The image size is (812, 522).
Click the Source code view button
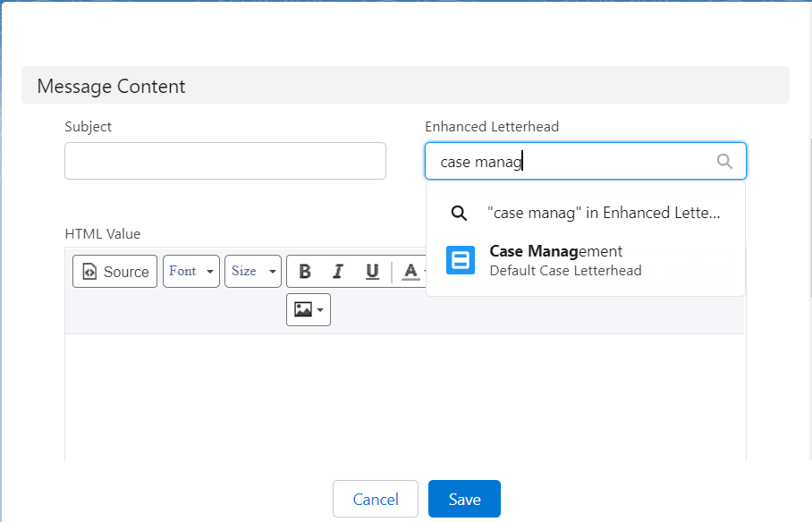(x=115, y=272)
